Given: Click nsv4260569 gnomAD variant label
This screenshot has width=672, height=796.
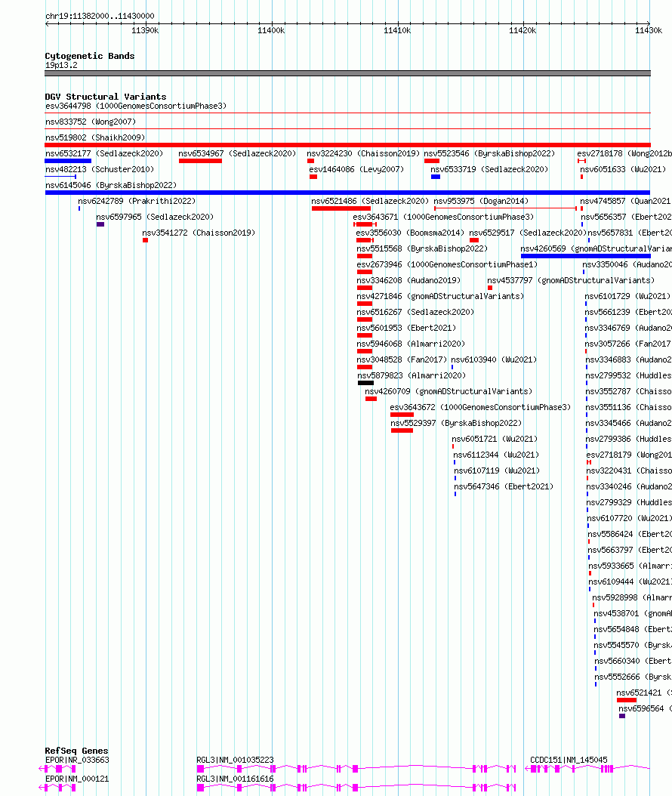Looking at the screenshot, I should 596,248.
